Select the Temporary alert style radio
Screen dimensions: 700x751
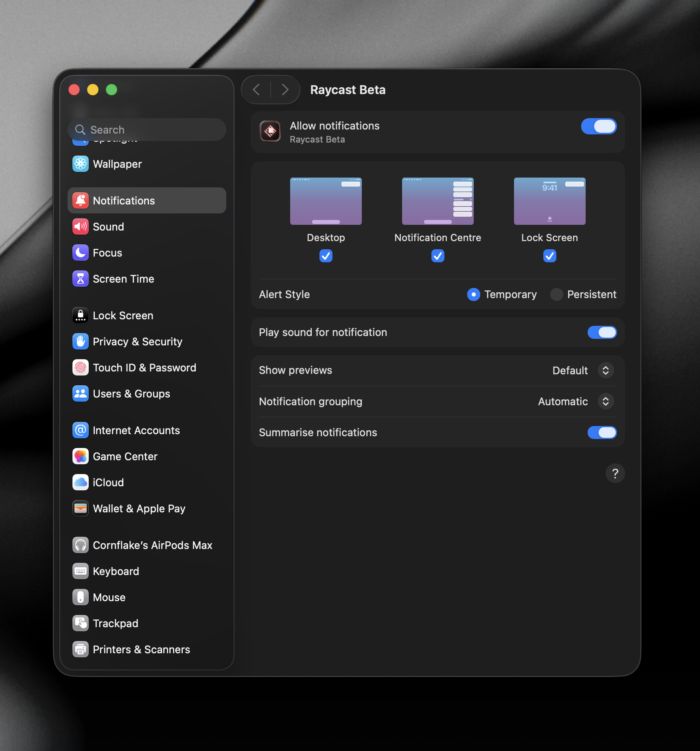pos(474,294)
